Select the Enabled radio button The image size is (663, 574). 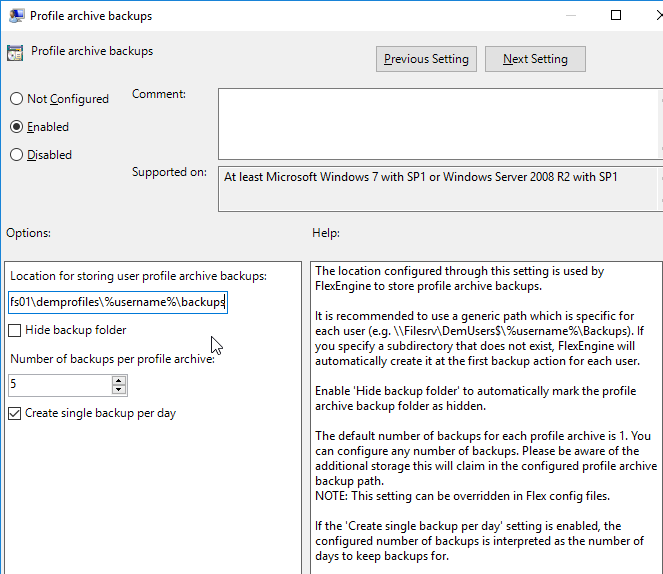tap(16, 127)
